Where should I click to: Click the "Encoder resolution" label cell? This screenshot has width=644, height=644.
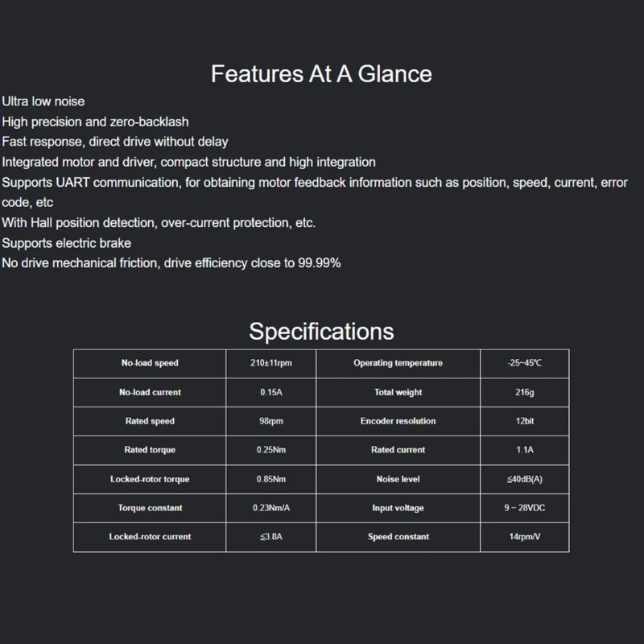click(398, 421)
